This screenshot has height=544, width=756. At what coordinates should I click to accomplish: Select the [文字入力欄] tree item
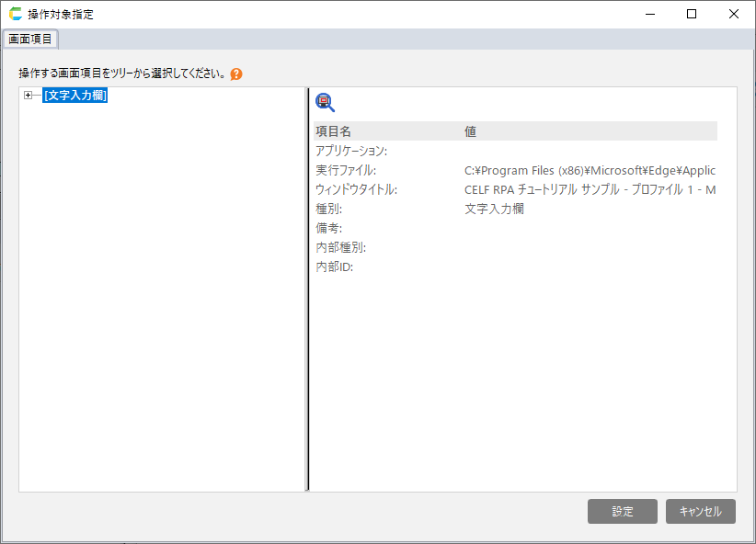(x=75, y=96)
